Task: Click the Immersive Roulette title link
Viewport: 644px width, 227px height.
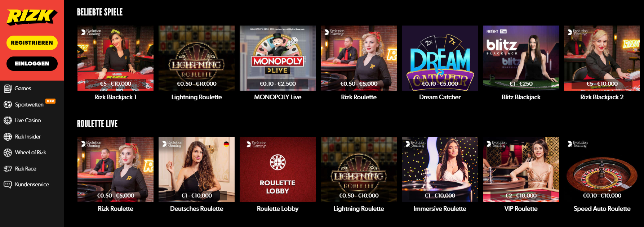Action: coord(440,209)
